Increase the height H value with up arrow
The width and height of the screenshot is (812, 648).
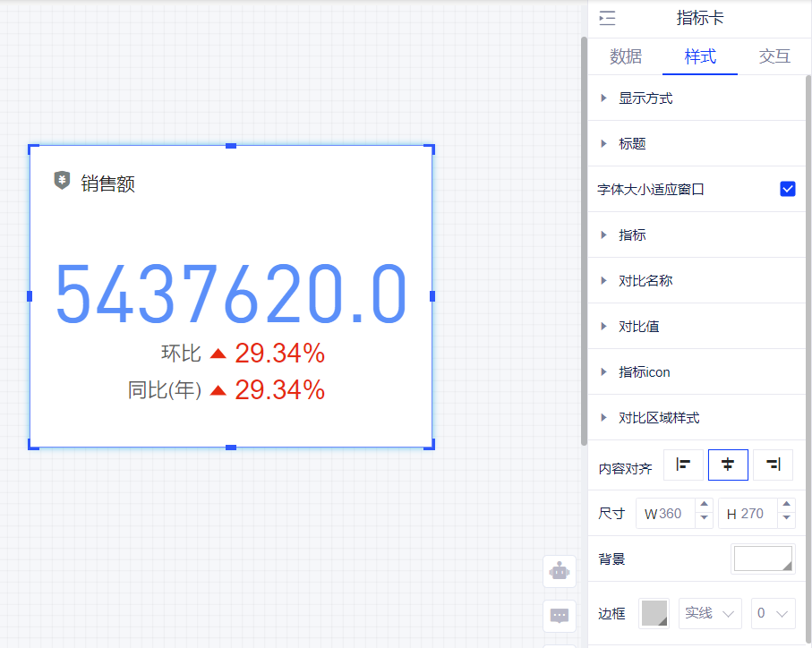click(787, 507)
